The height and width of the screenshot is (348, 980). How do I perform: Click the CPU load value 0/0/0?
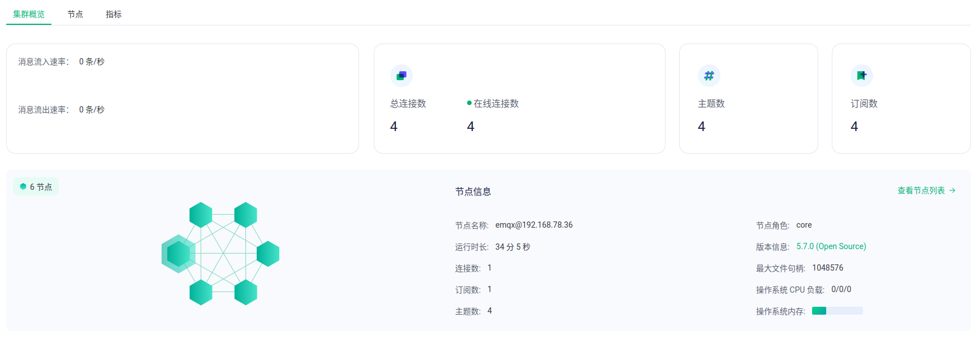click(841, 289)
